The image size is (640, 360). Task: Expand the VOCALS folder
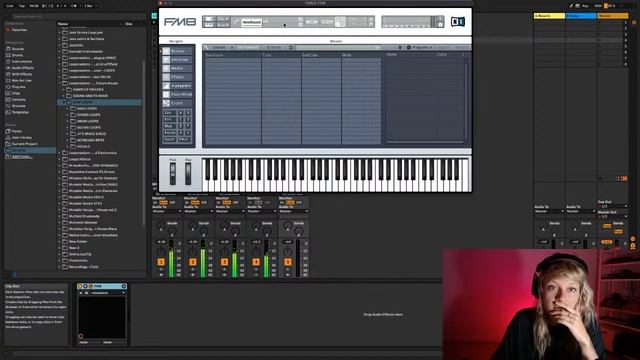pyautogui.click(x=68, y=147)
